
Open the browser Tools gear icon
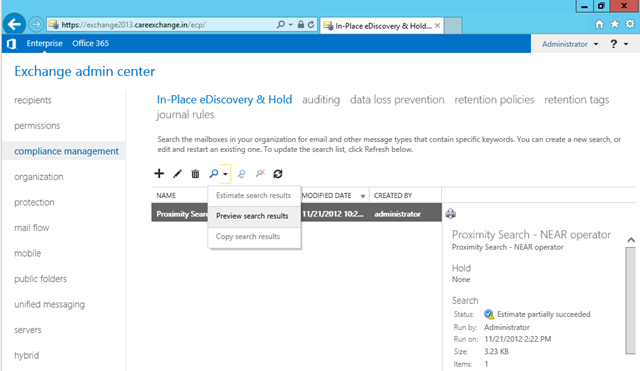coord(630,24)
